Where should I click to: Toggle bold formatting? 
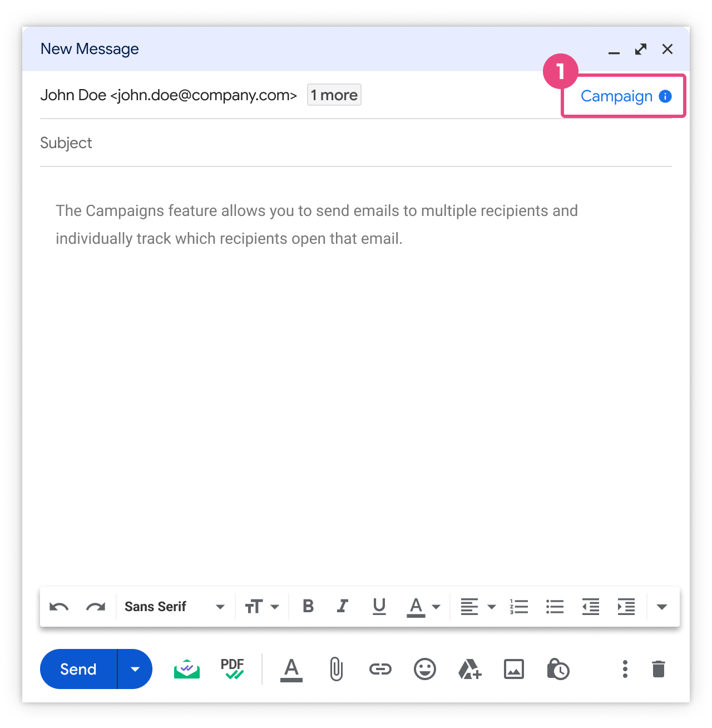pos(308,606)
